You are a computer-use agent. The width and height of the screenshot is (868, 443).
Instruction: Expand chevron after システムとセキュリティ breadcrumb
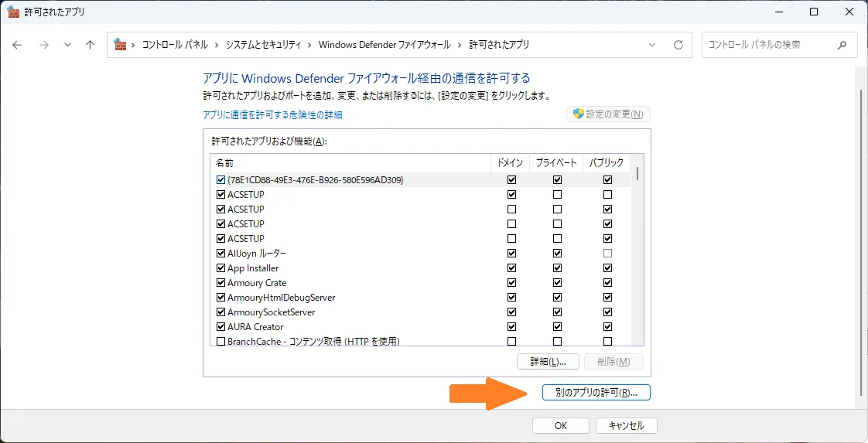(310, 46)
